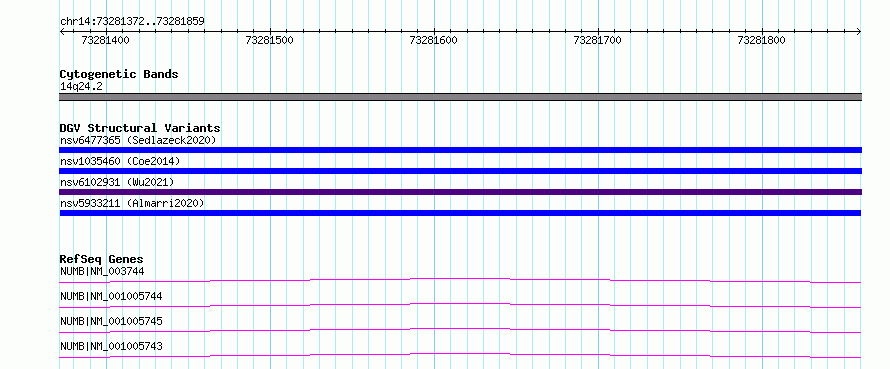Select the blue bar for nsv1035460

click(x=460, y=171)
